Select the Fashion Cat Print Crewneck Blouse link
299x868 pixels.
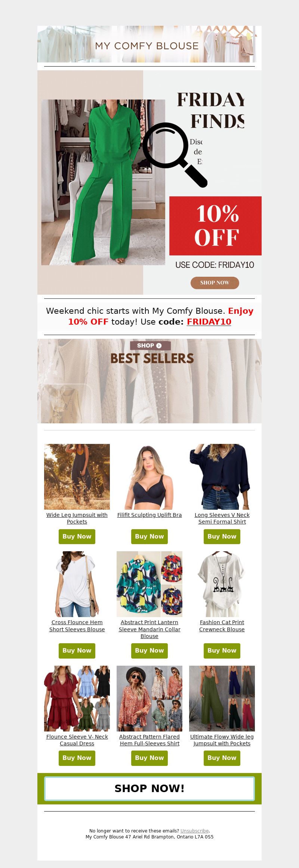[222, 626]
